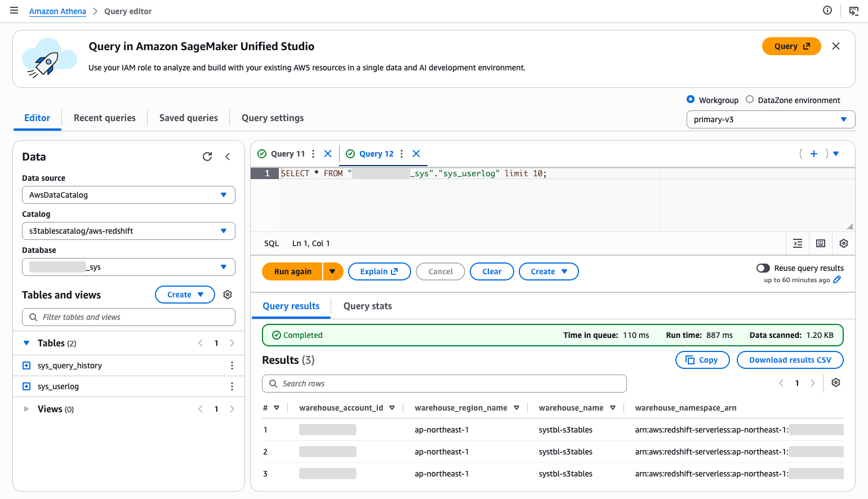Switch to the Editor tab
This screenshot has width=868, height=499.
37,118
